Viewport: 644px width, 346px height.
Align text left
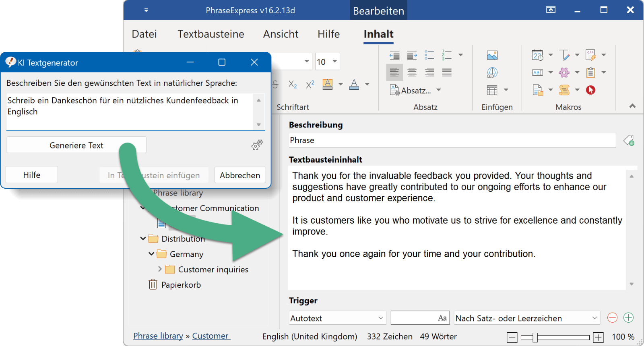point(394,73)
